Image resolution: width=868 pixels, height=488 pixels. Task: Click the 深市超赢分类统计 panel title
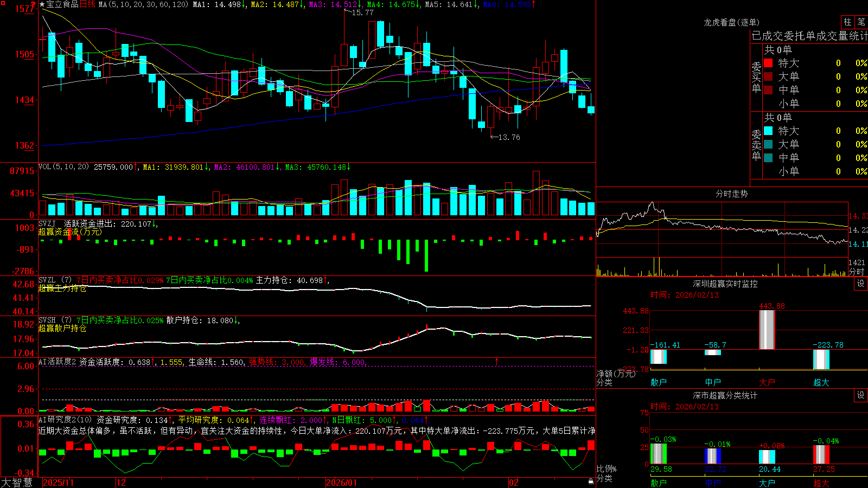tap(725, 395)
